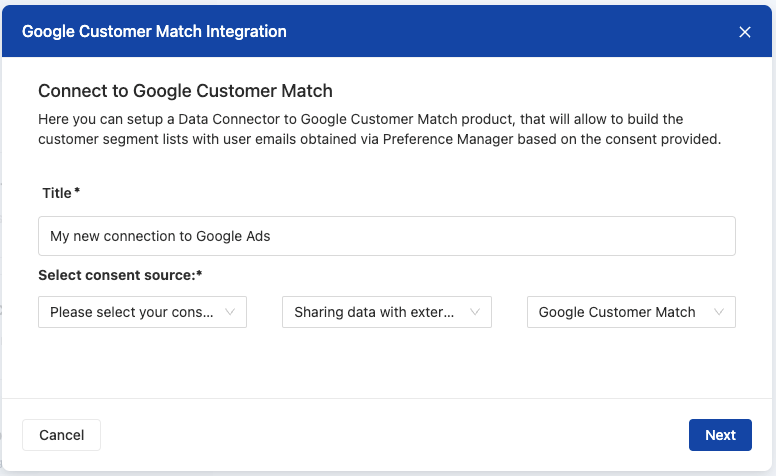Click the required asterisk beside Title
776x476 pixels.
[x=78, y=190]
